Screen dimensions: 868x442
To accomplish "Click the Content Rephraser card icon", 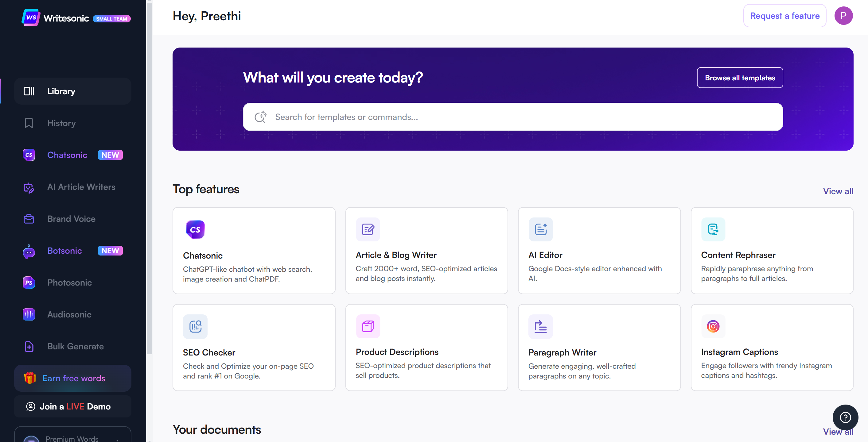I will coord(713,229).
